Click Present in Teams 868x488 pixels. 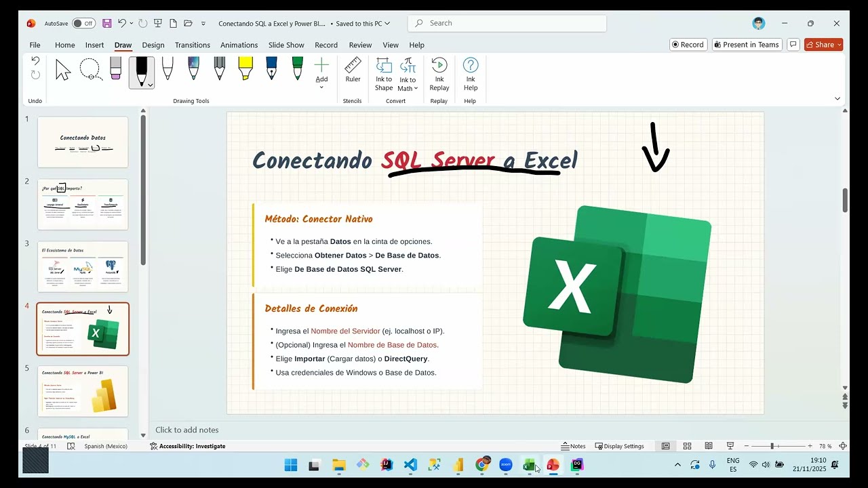click(x=747, y=45)
